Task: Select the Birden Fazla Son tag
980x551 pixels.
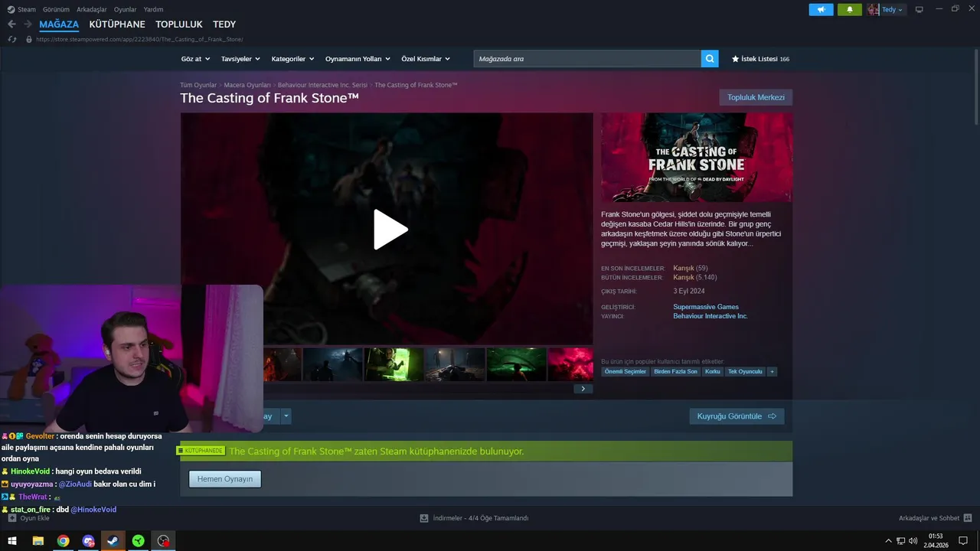Action: click(x=675, y=371)
